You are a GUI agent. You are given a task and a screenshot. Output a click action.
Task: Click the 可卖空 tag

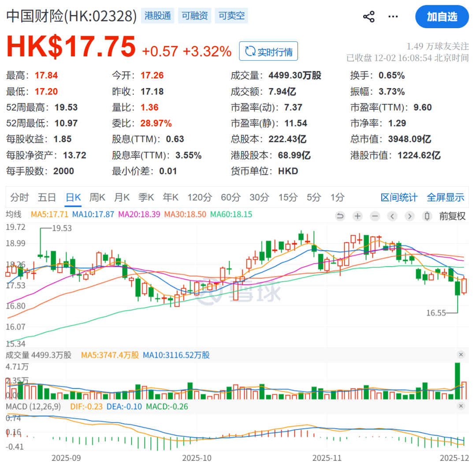pos(231,15)
